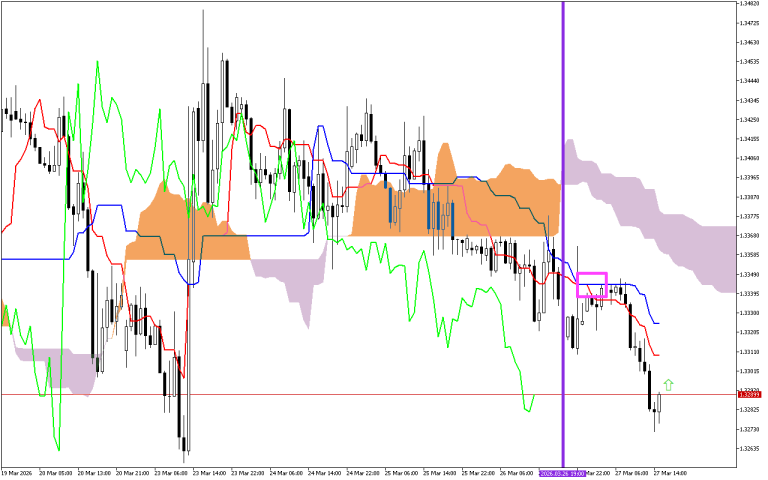Click the 25 Mar 22:00 time label

tap(479, 474)
